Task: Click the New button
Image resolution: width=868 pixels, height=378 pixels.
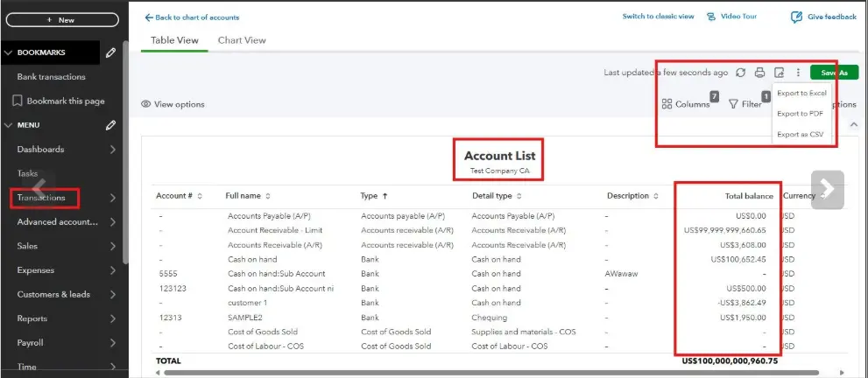Action: (62, 20)
